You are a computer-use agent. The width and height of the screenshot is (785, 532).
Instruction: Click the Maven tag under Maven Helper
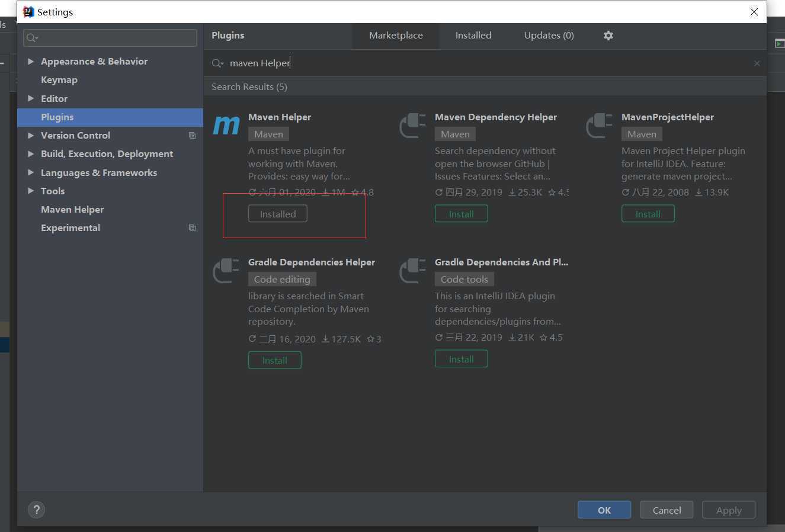[268, 134]
